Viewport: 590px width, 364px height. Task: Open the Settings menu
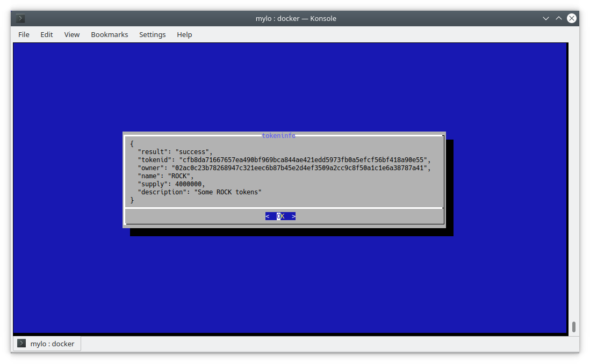pyautogui.click(x=152, y=34)
